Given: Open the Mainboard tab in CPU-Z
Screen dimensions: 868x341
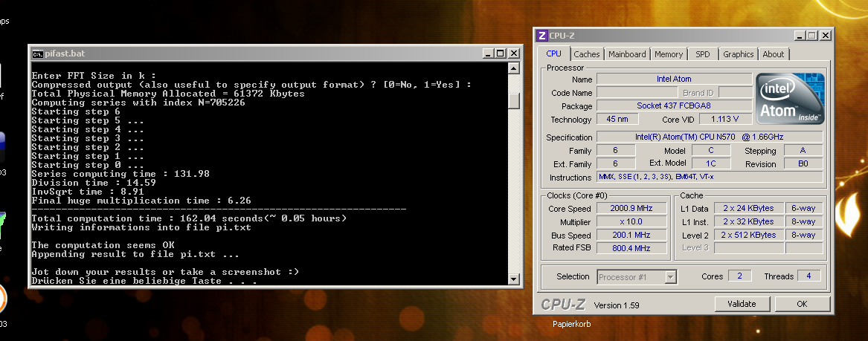Looking at the screenshot, I should (x=627, y=54).
